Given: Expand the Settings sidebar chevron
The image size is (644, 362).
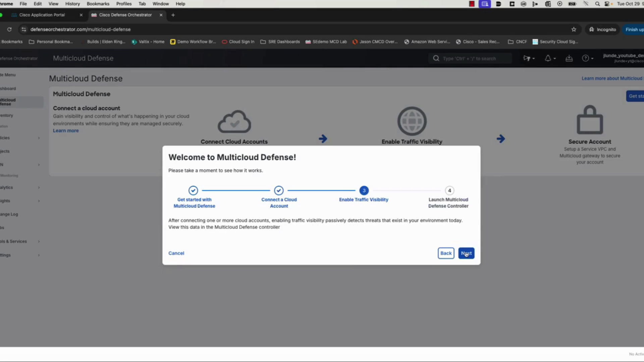Looking at the screenshot, I should click(x=39, y=255).
